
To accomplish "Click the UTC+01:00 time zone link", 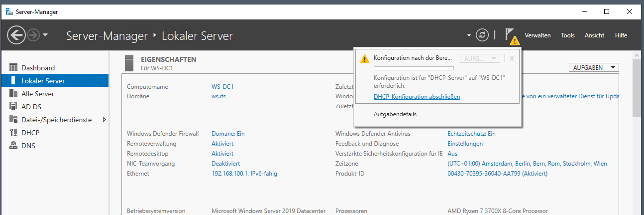I will [528, 163].
